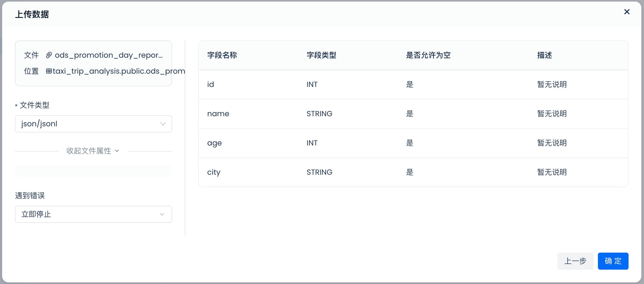Open the json/jsonl file type dropdown
Viewport: 644px width, 284px height.
point(93,124)
